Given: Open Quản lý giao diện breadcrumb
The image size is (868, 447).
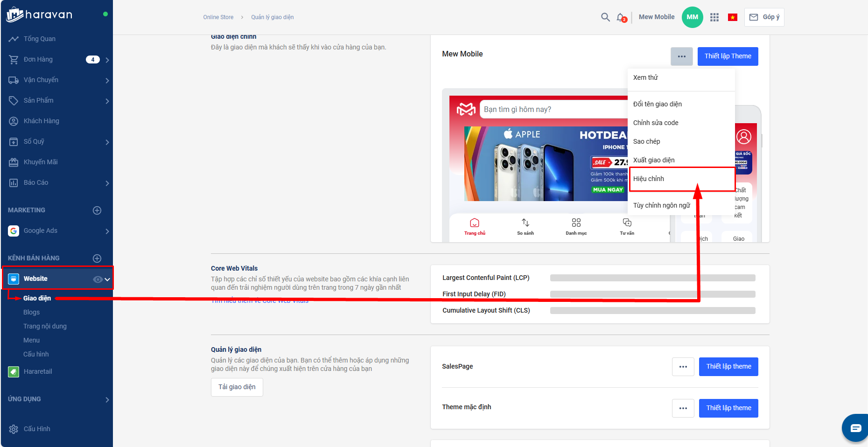Looking at the screenshot, I should [x=273, y=17].
